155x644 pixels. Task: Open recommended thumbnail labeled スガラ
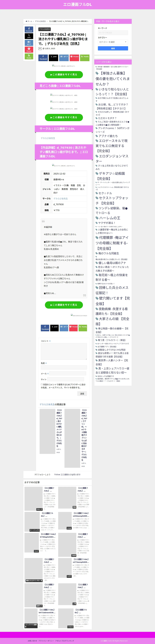65,568
